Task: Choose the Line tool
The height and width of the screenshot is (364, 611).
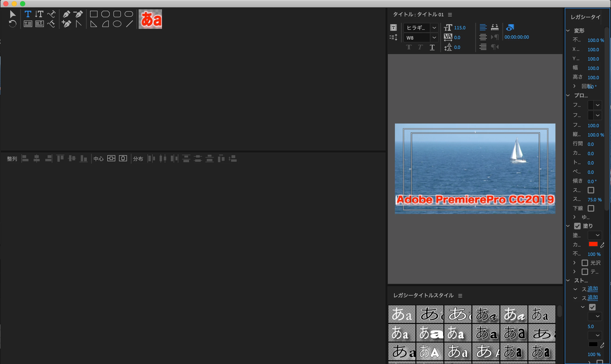Action: coord(129,24)
